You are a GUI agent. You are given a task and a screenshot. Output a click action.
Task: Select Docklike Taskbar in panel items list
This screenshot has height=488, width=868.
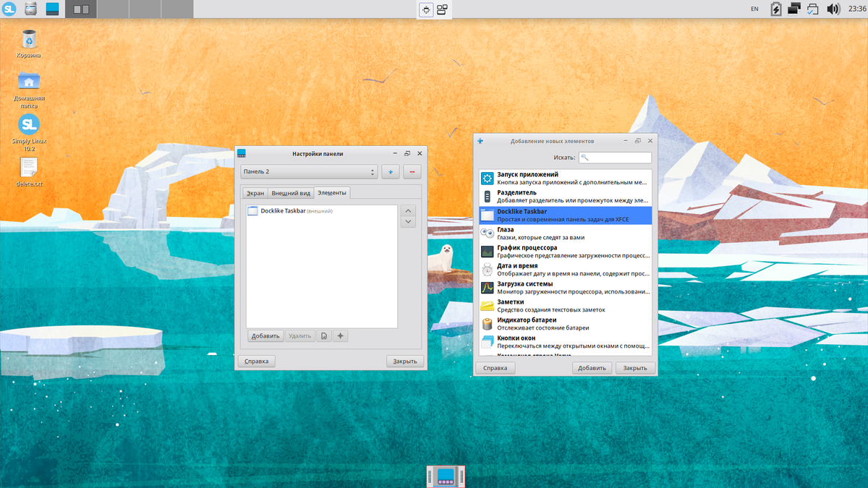[322, 211]
